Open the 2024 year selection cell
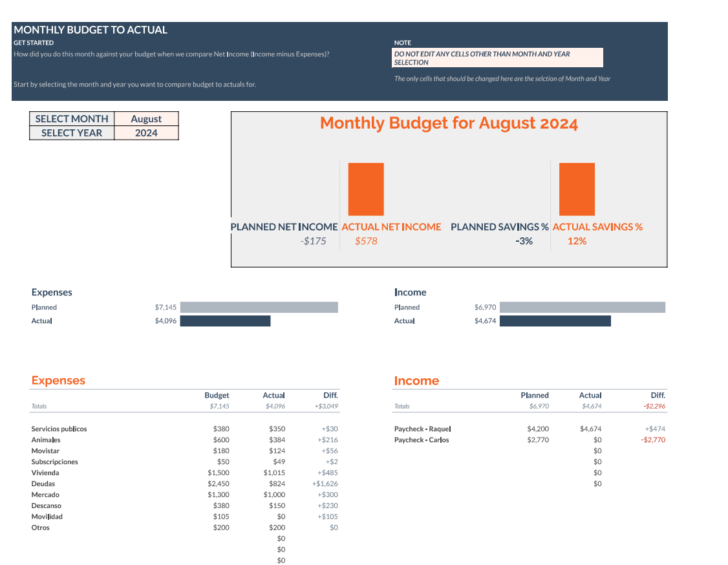 point(146,133)
